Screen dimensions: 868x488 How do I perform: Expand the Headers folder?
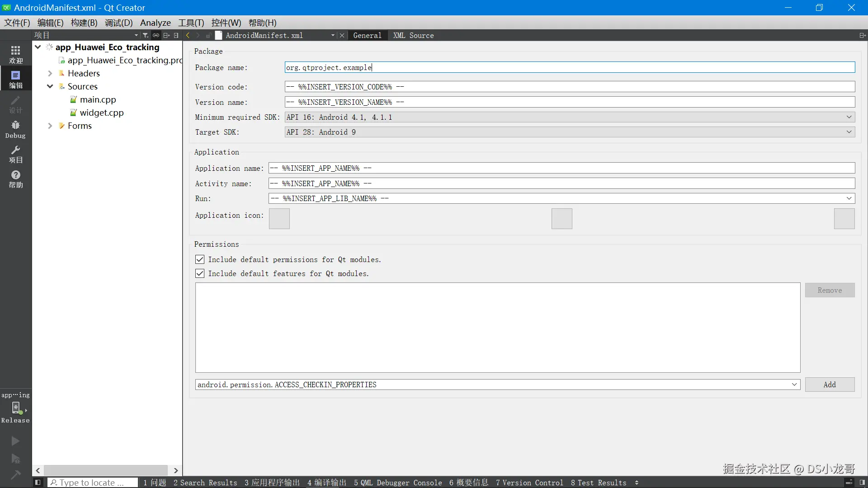tap(50, 73)
